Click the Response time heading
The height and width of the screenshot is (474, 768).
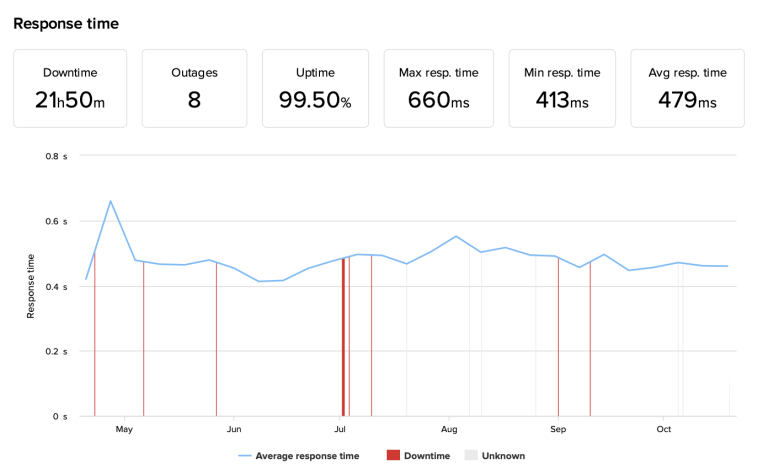(66, 24)
